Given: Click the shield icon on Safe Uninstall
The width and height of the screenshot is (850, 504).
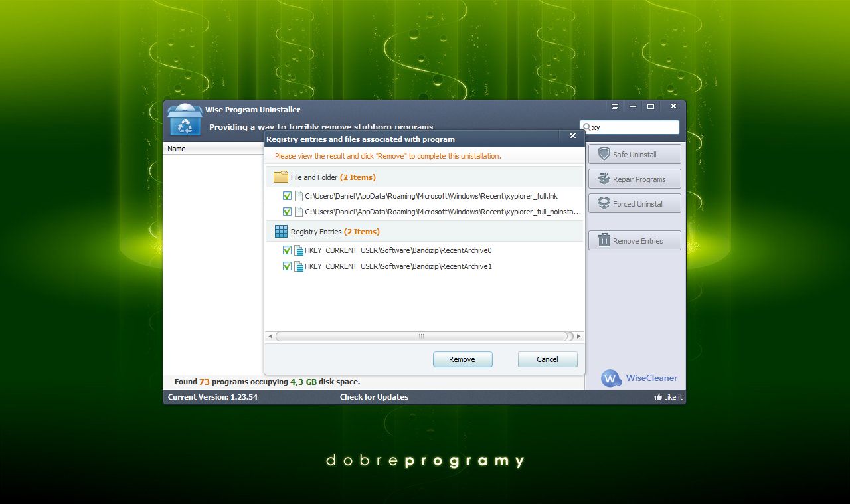Looking at the screenshot, I should pyautogui.click(x=604, y=154).
